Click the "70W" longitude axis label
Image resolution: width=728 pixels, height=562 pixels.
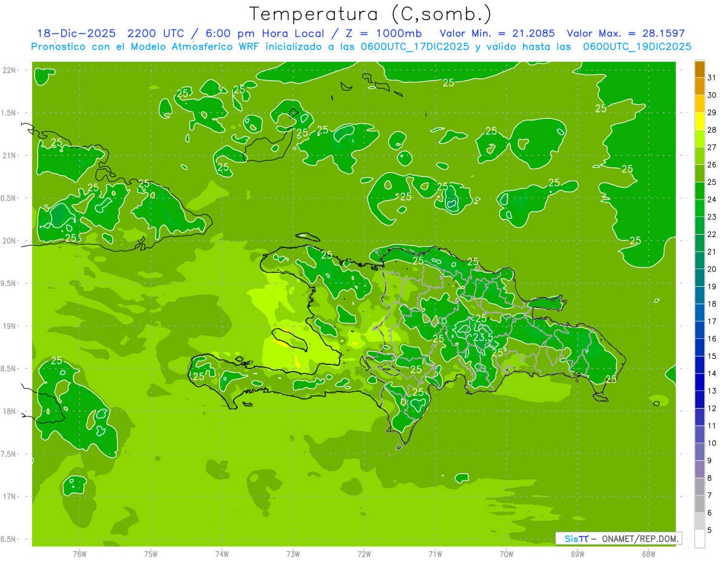pyautogui.click(x=507, y=554)
